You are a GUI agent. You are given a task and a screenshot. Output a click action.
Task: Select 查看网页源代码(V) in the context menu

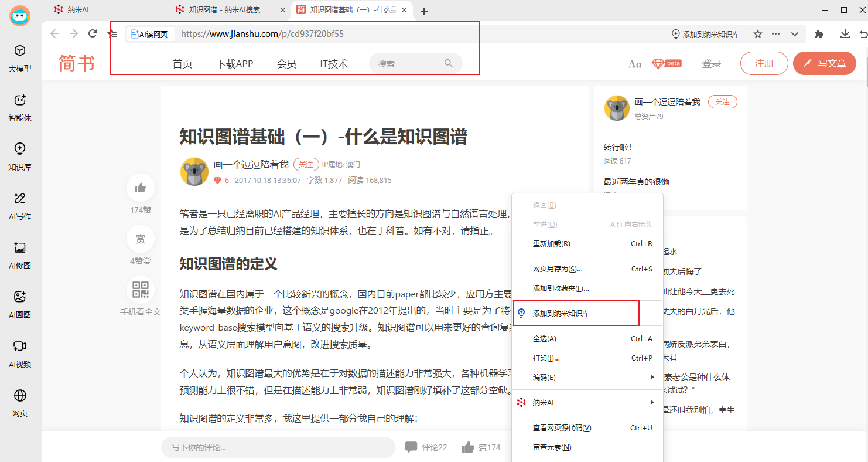coord(587,428)
